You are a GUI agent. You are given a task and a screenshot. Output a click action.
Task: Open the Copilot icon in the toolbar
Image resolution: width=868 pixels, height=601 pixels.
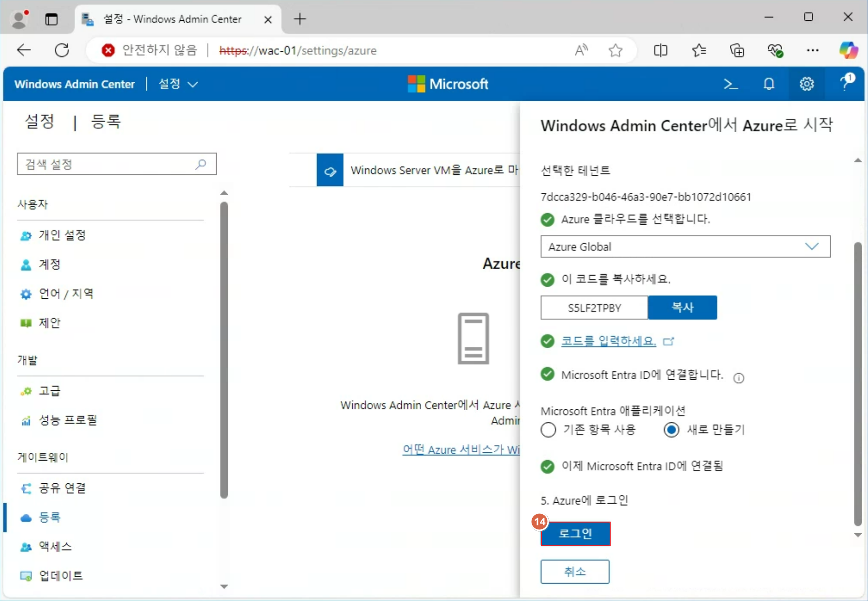point(849,50)
